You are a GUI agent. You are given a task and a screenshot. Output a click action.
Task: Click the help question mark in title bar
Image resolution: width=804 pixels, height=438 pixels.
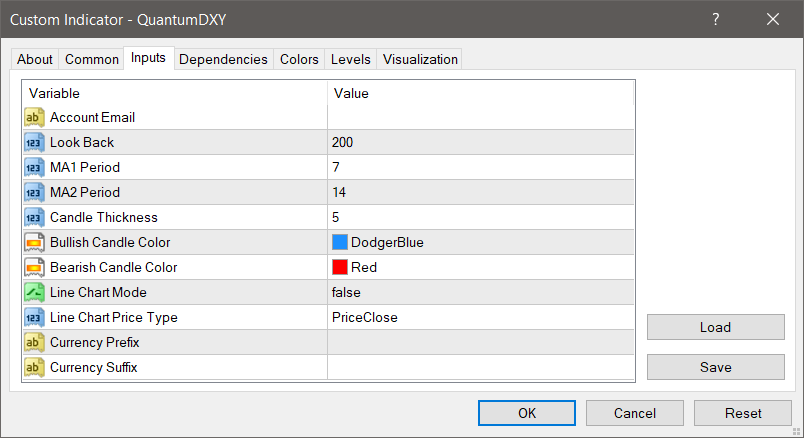point(716,19)
